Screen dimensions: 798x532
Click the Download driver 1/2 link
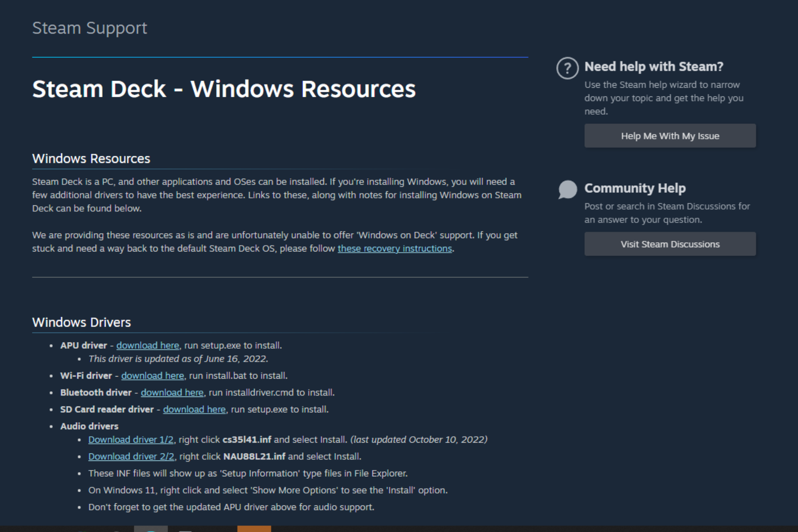[131, 440]
